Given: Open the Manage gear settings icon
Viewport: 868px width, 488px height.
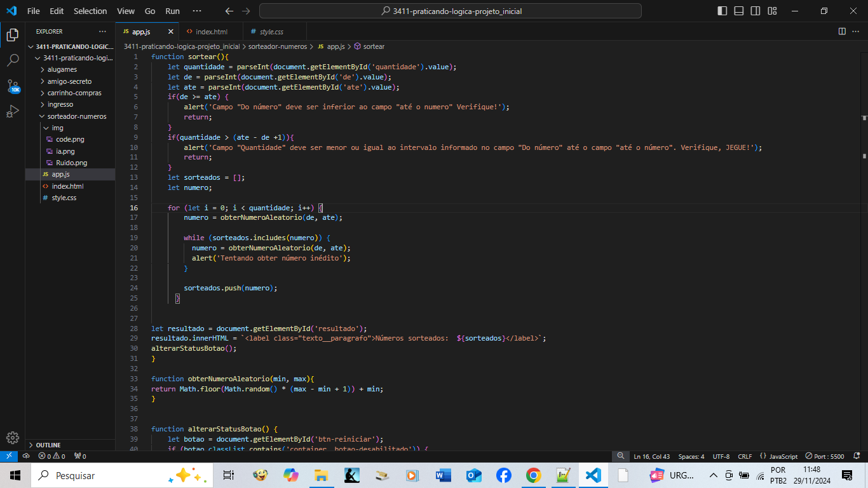Looking at the screenshot, I should [x=13, y=437].
